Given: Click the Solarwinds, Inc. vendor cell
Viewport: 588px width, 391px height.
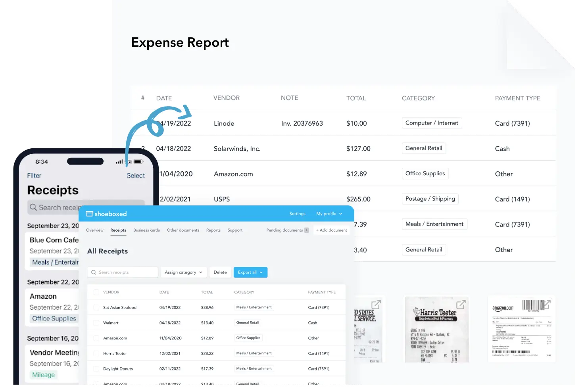Looking at the screenshot, I should (x=237, y=149).
